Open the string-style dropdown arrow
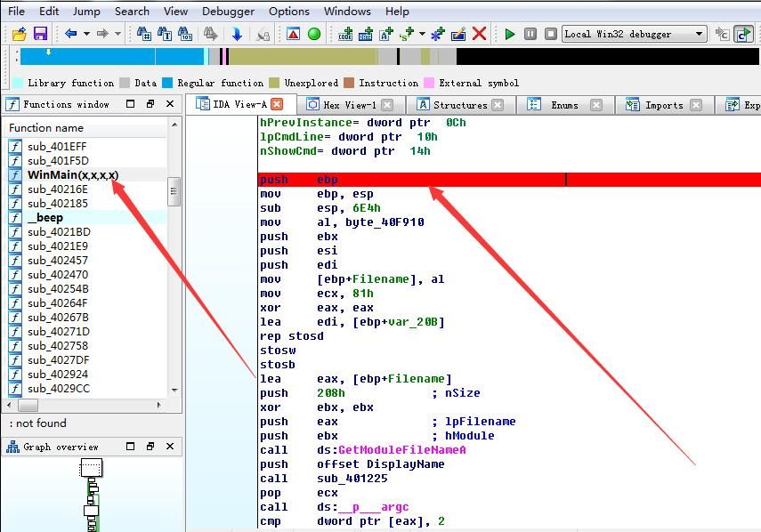This screenshot has width=761, height=532. (x=422, y=34)
